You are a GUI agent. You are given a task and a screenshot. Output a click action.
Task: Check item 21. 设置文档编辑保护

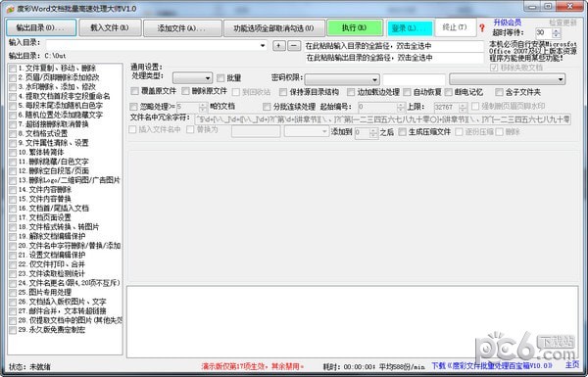coord(13,256)
